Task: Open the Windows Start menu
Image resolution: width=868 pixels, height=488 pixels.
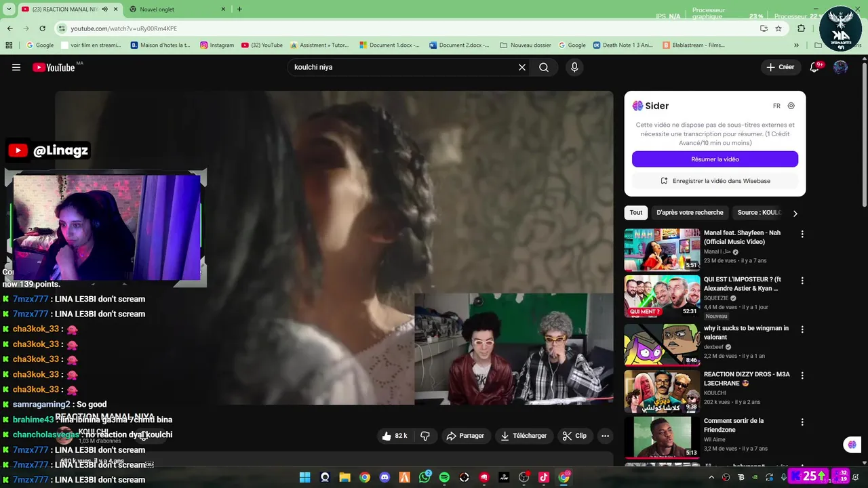Action: point(304,477)
